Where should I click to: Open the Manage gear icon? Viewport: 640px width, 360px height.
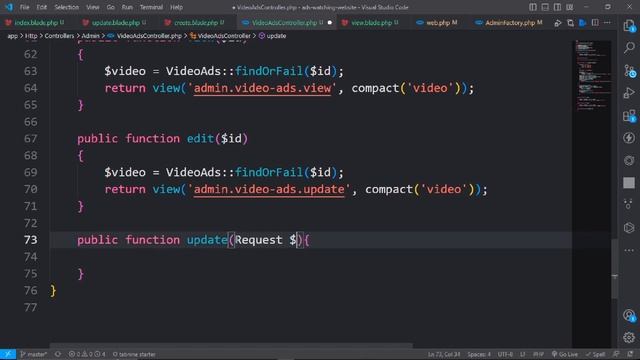(x=629, y=337)
